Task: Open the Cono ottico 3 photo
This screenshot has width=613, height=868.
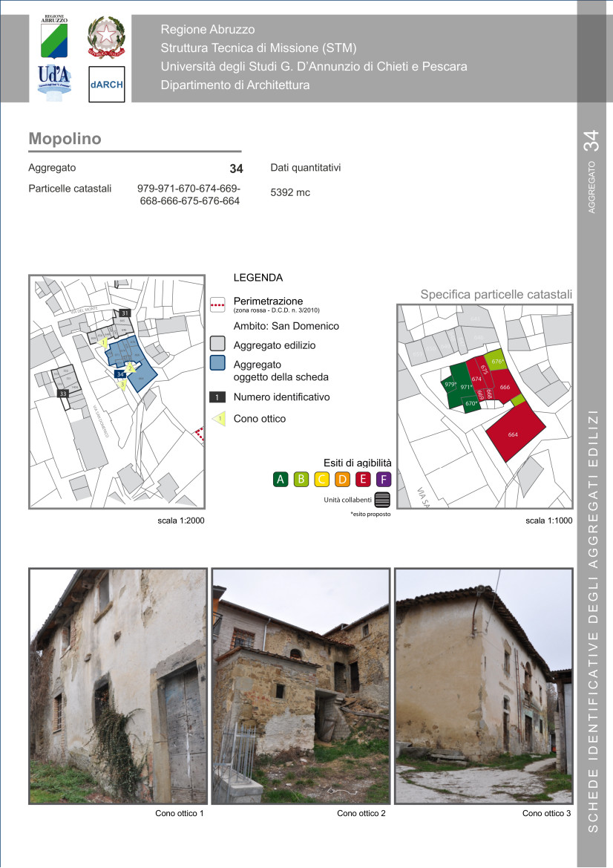Action: pos(484,686)
